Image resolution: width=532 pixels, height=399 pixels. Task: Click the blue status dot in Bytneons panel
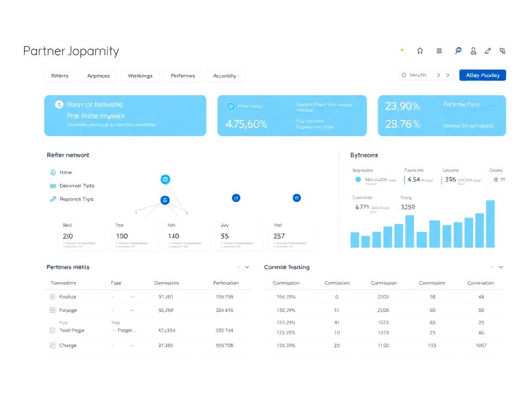(x=358, y=179)
